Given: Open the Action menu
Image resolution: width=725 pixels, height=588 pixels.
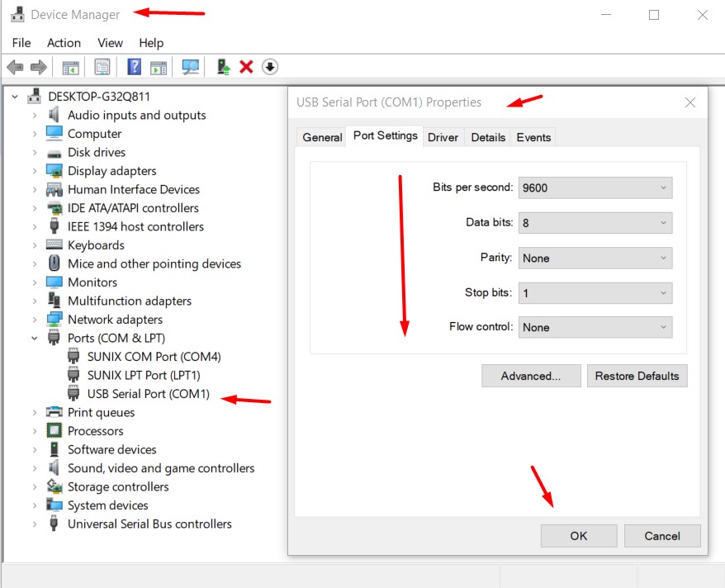Looking at the screenshot, I should [64, 43].
